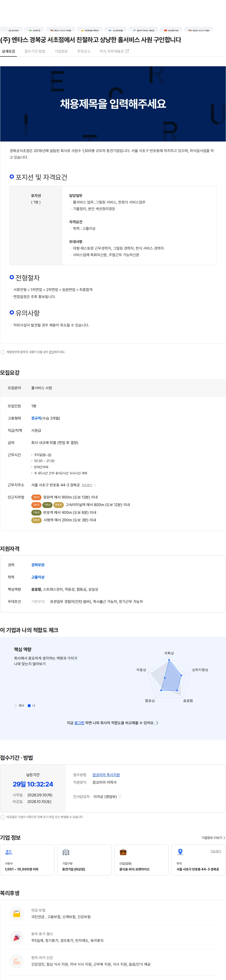This screenshot has width=226, height=980.
Task: Click the briefcase icon on the 산업(업종) card
Action: (x=123, y=852)
